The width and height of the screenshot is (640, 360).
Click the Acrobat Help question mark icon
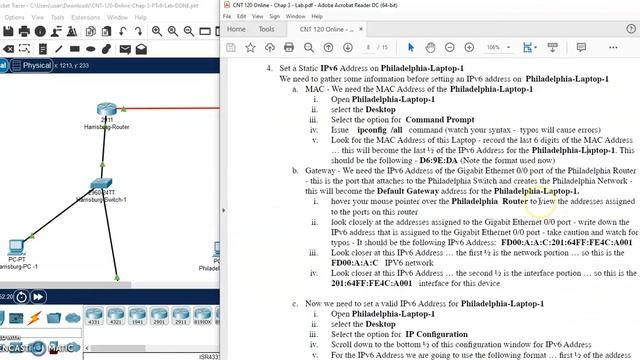[631, 29]
